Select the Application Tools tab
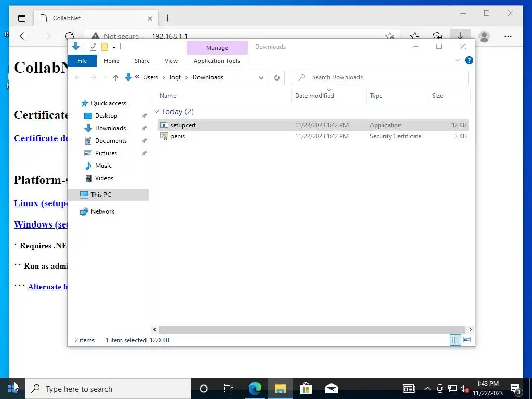This screenshot has width=532, height=399. click(x=217, y=61)
